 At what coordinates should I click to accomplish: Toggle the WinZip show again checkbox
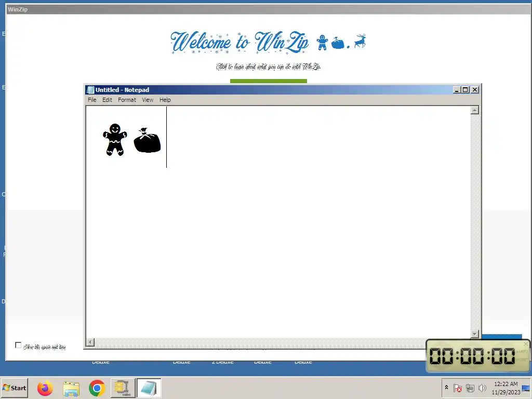(18, 345)
